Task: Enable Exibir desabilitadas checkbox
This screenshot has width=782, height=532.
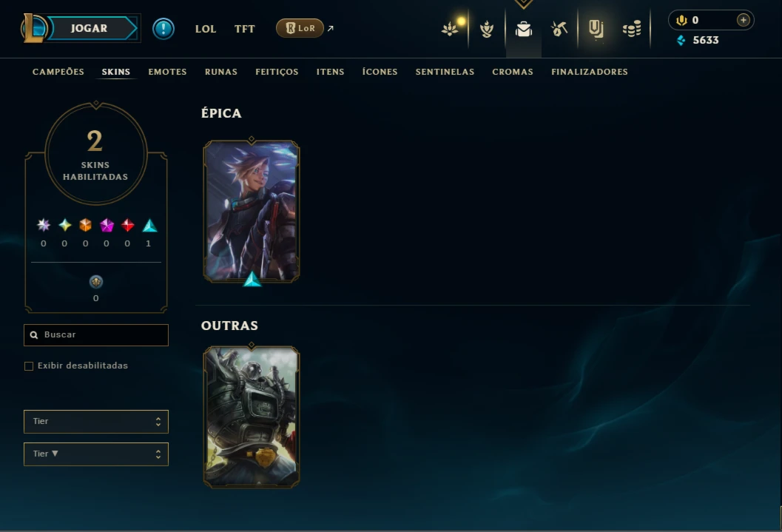Action: [29, 366]
